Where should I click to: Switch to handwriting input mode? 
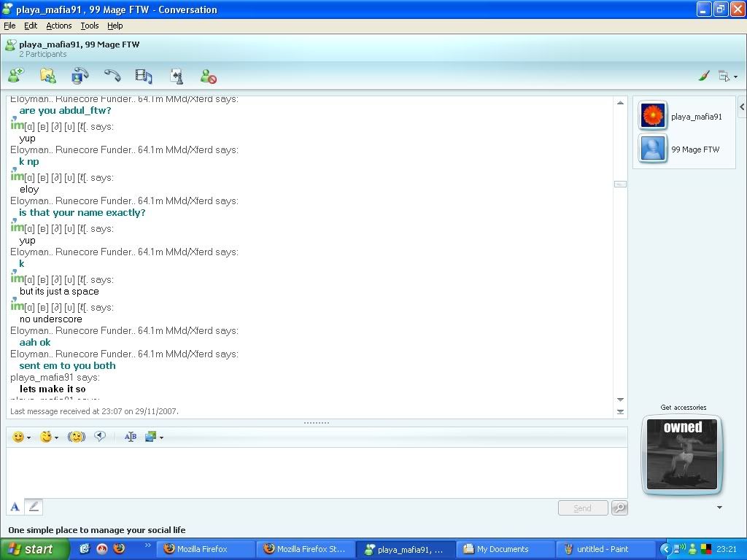point(34,507)
